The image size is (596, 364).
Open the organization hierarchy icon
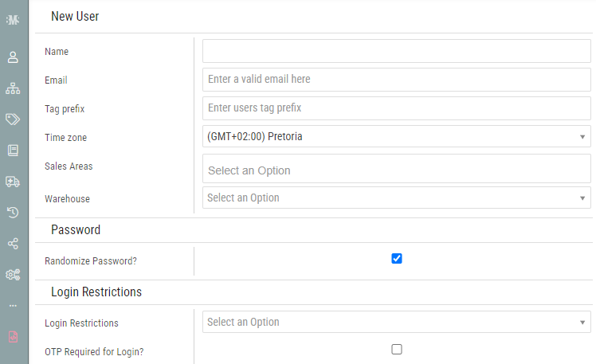[13, 88]
